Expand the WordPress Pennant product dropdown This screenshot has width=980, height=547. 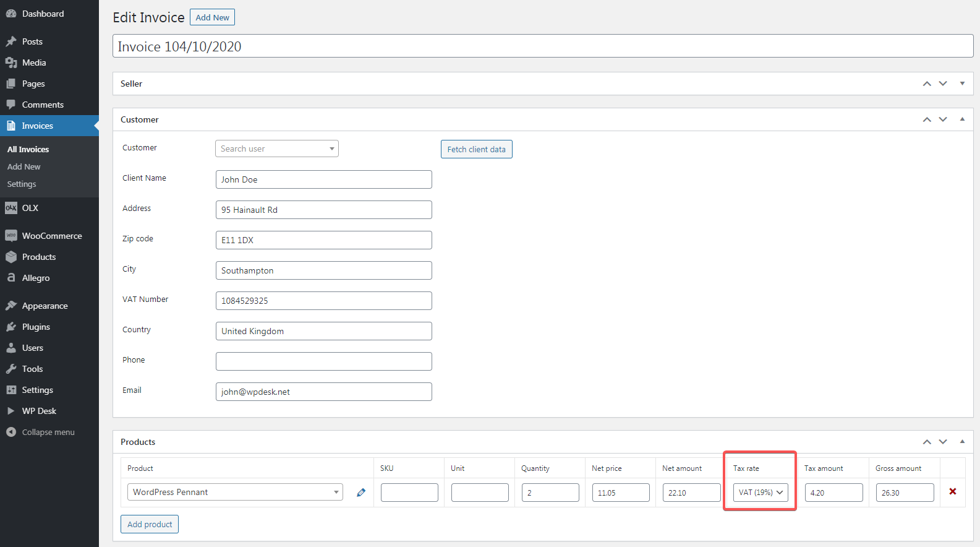coord(235,492)
